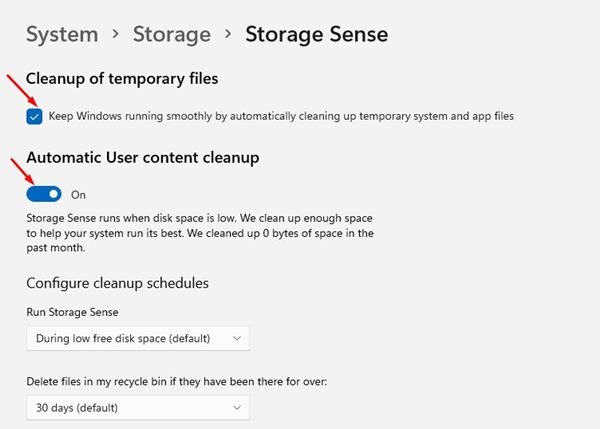
Task: Open the Storage breadcrumb link
Action: click(171, 34)
